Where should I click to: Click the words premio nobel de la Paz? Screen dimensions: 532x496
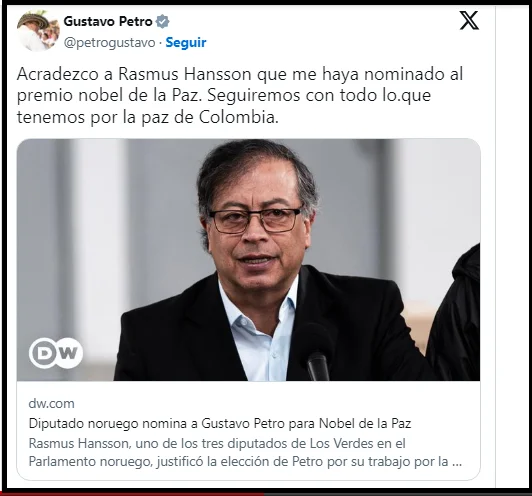tap(107, 96)
